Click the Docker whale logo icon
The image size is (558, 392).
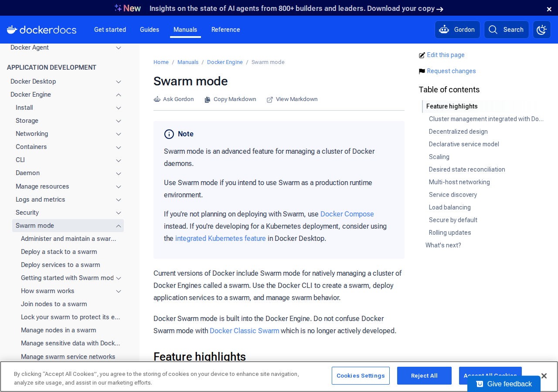[12, 30]
